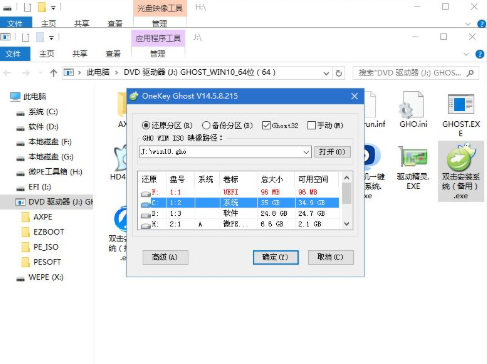
Task: Click the 打开 button next to path
Action: point(332,152)
